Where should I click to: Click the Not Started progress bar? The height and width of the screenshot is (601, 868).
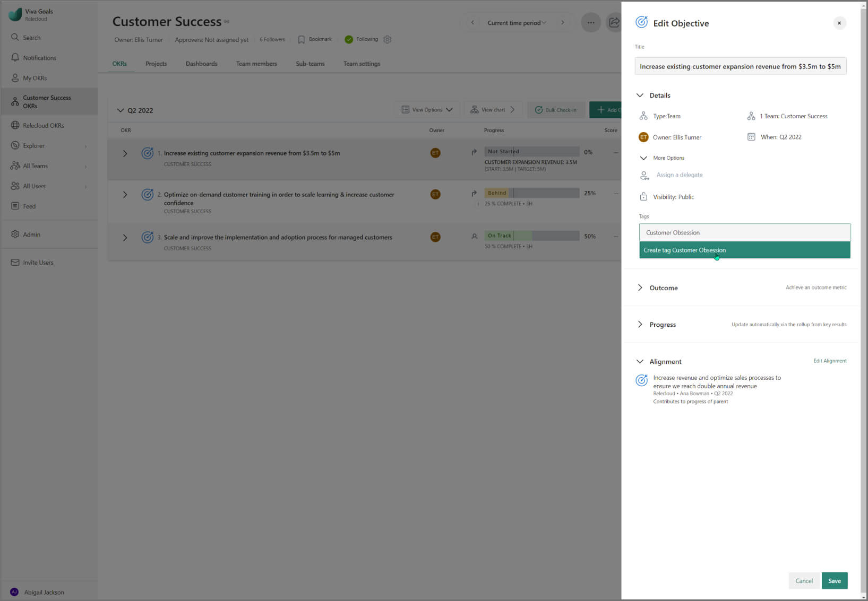532,152
